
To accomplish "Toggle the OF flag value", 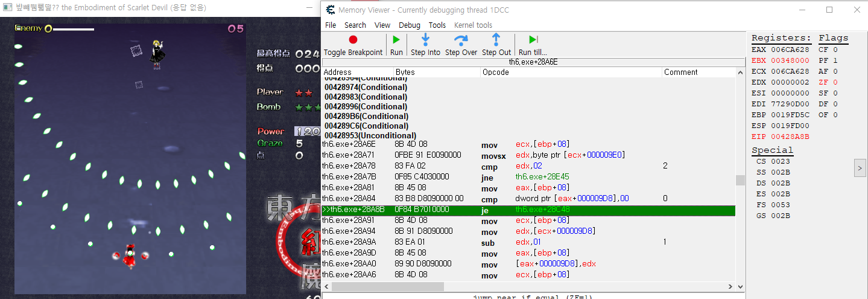I will point(835,115).
